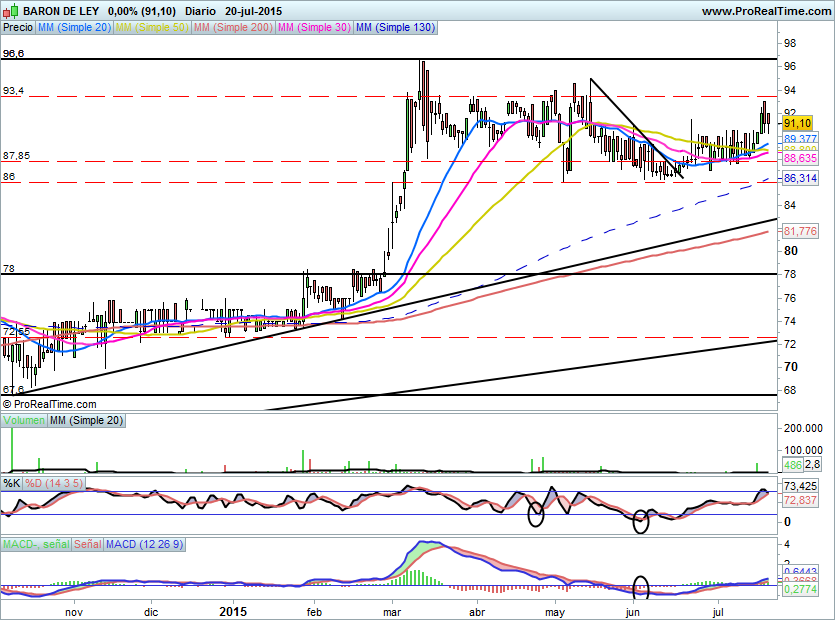Select the BARON DE LEY ticker title
Screen dimensions: 835x620
click(62, 11)
